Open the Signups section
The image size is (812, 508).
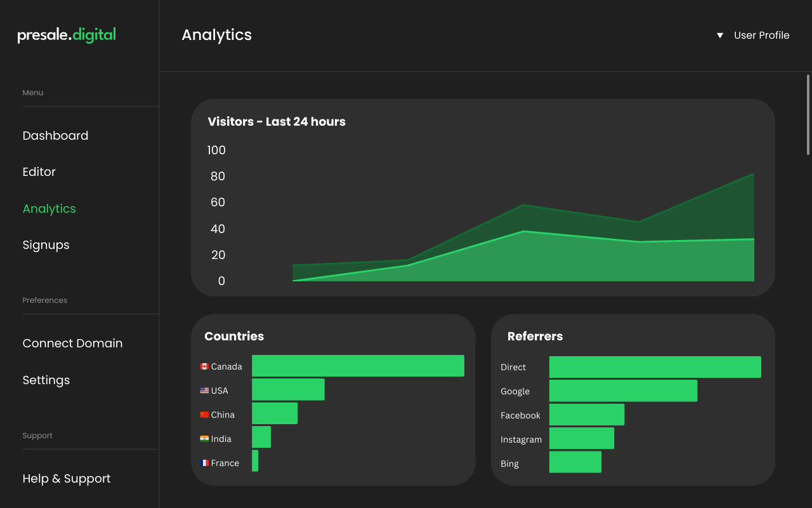[x=46, y=245]
